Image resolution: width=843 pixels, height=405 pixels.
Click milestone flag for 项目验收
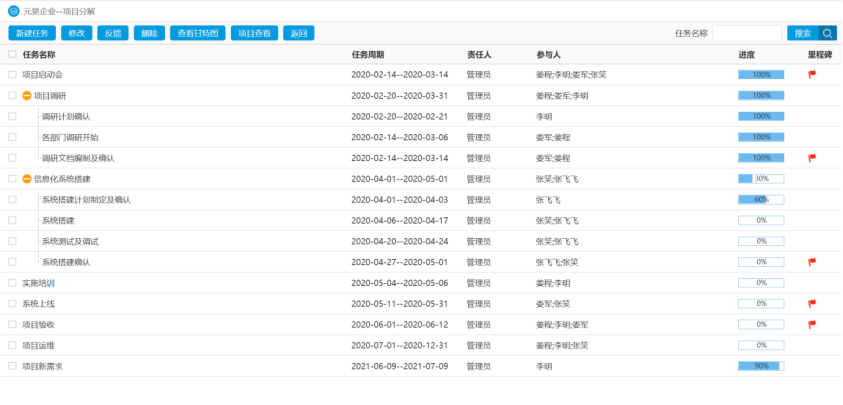812,324
